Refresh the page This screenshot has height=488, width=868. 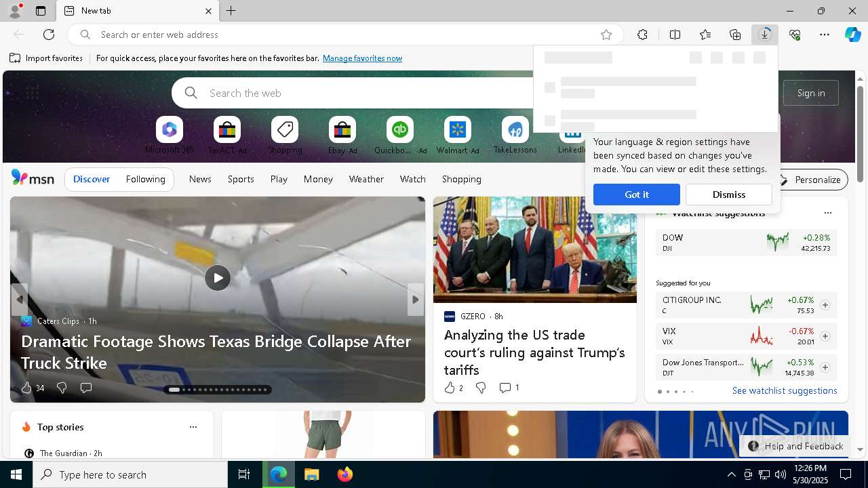point(49,35)
